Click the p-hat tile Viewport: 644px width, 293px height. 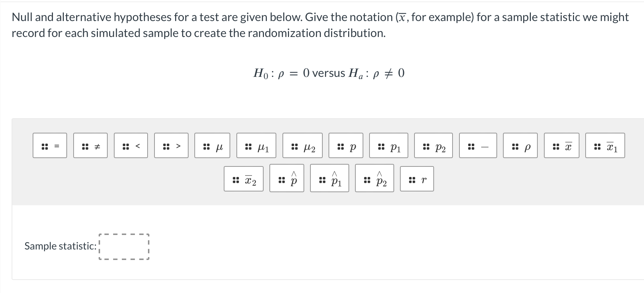click(286, 179)
